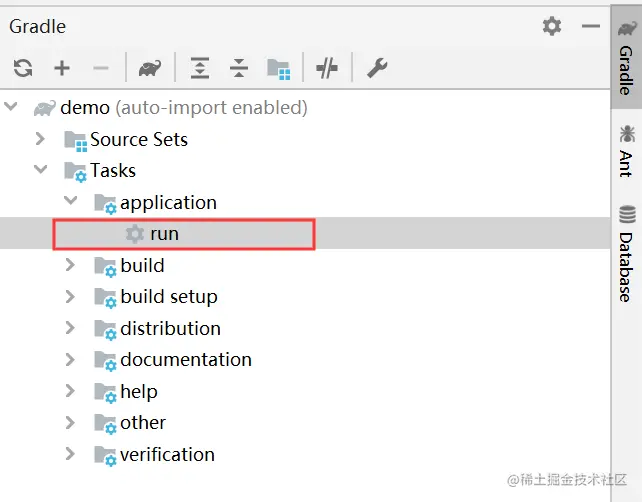The width and height of the screenshot is (642, 502).
Task: Toggle Offline Mode in Gradle toolbar
Action: click(x=327, y=68)
